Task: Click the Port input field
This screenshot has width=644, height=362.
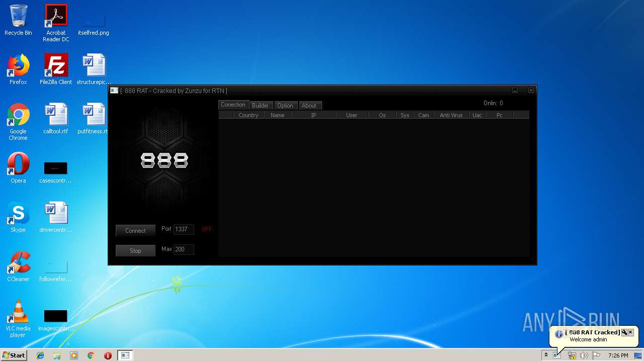Action: 184,229
